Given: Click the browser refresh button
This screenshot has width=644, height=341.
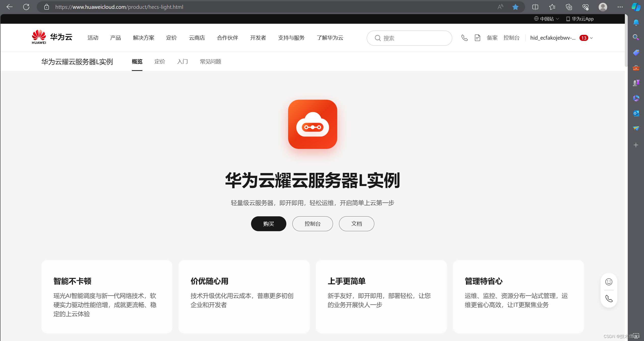Looking at the screenshot, I should pos(26,7).
